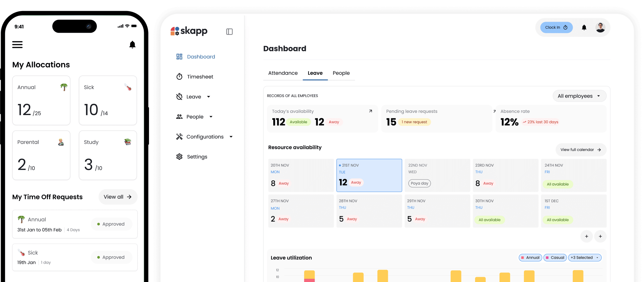
Task: Click the sidebar collapse panel icon
Action: (229, 32)
